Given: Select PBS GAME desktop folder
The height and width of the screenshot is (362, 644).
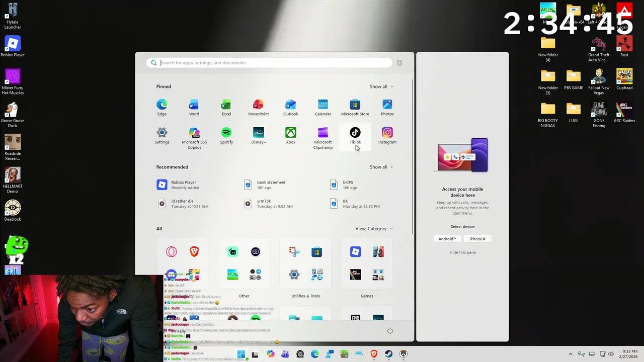Looking at the screenshot, I should point(573,79).
